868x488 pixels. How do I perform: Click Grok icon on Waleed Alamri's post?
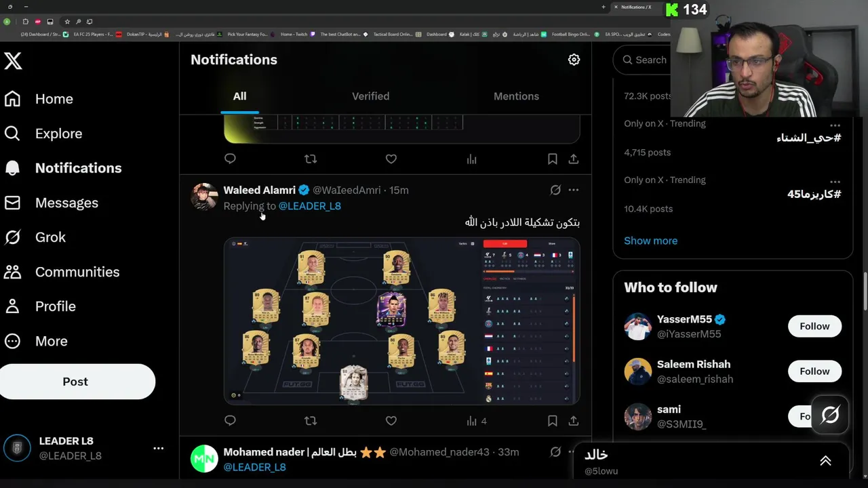point(555,190)
